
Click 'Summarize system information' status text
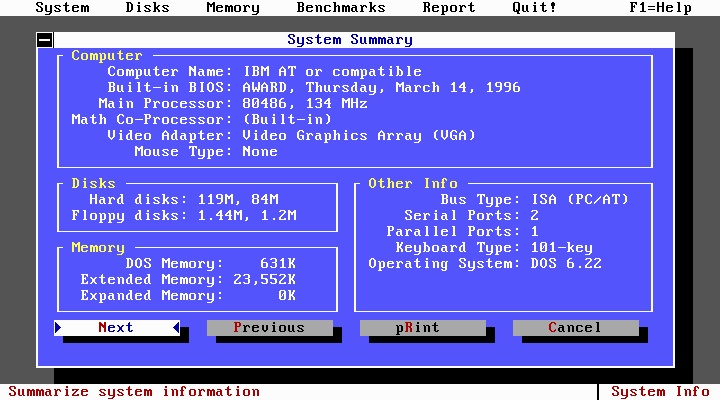click(134, 392)
